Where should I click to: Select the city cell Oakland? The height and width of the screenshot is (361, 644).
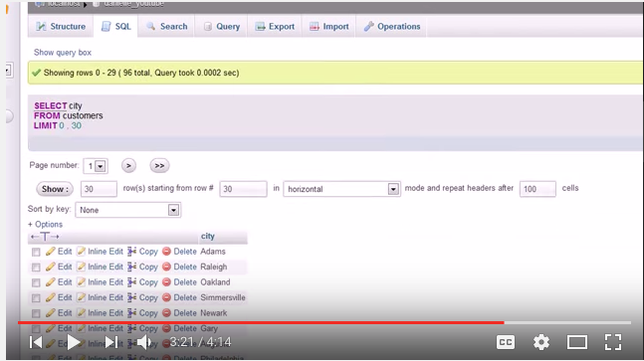tap(215, 282)
